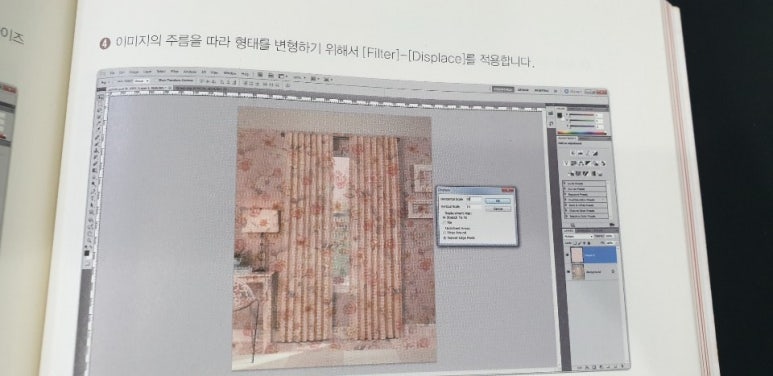Click the Horizontal Scale input field
The width and height of the screenshot is (773, 376).
click(x=475, y=199)
